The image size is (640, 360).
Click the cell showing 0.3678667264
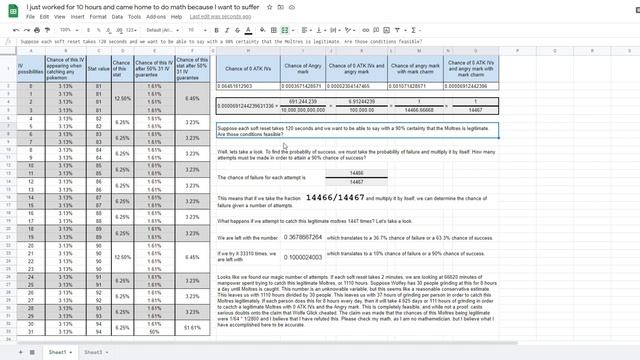point(303,237)
